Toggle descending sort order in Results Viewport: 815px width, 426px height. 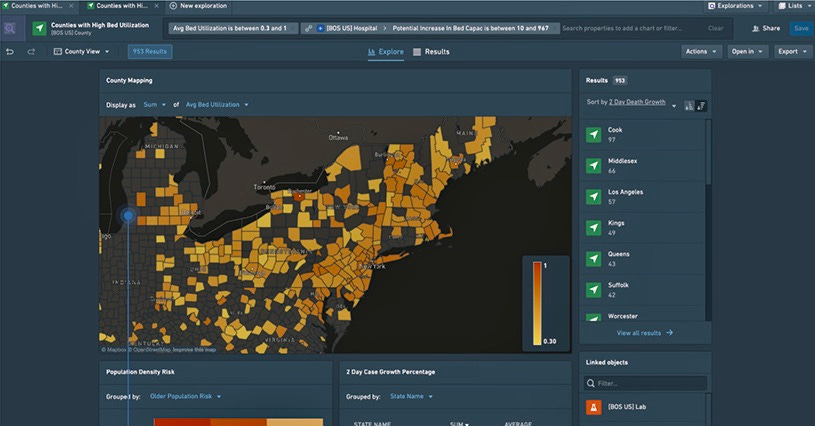[x=701, y=106]
